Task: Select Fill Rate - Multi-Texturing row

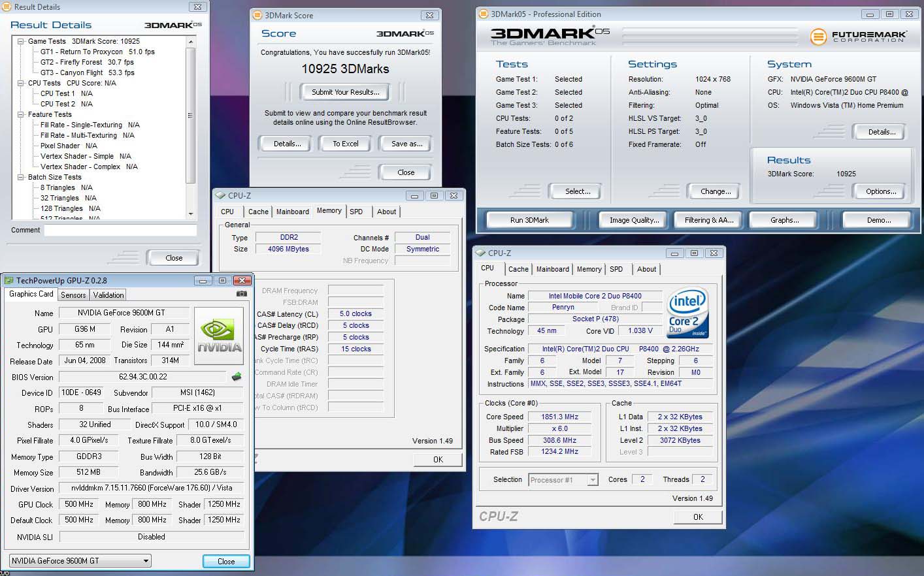Action: (x=87, y=135)
